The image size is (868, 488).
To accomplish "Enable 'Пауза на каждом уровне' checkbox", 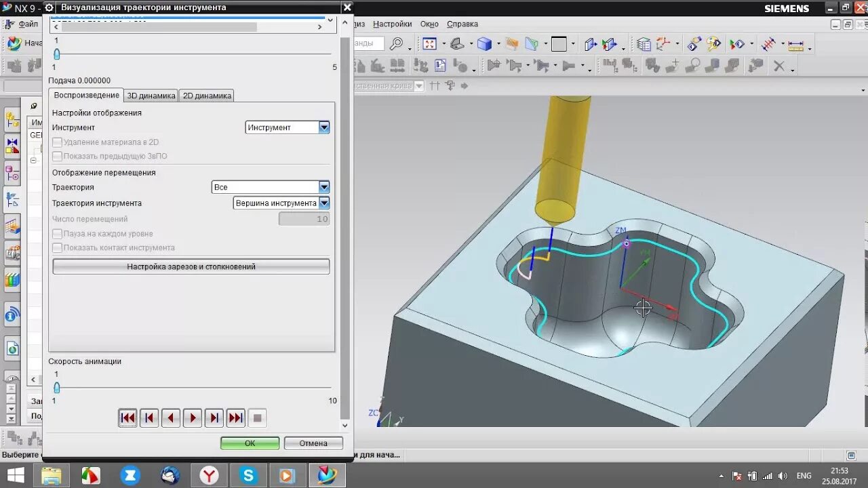I will [x=58, y=234].
